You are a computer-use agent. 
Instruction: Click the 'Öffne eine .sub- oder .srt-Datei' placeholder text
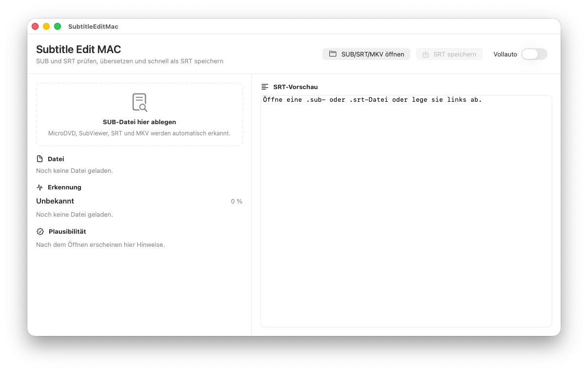coord(372,100)
